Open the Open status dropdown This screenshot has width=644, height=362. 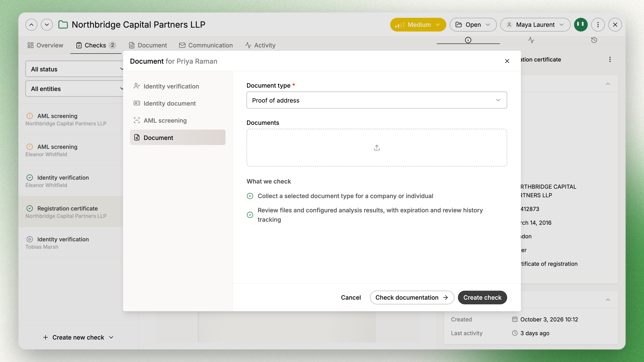click(473, 25)
